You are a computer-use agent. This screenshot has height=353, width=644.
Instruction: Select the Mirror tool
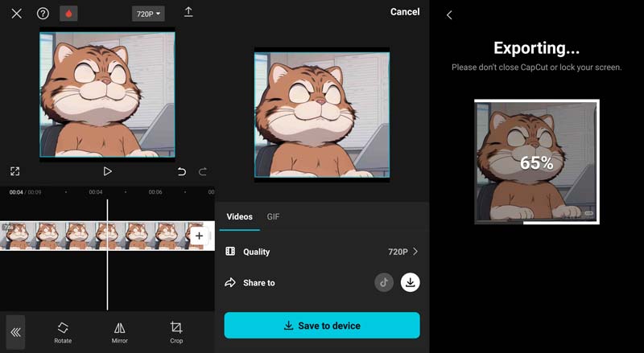coord(119,332)
